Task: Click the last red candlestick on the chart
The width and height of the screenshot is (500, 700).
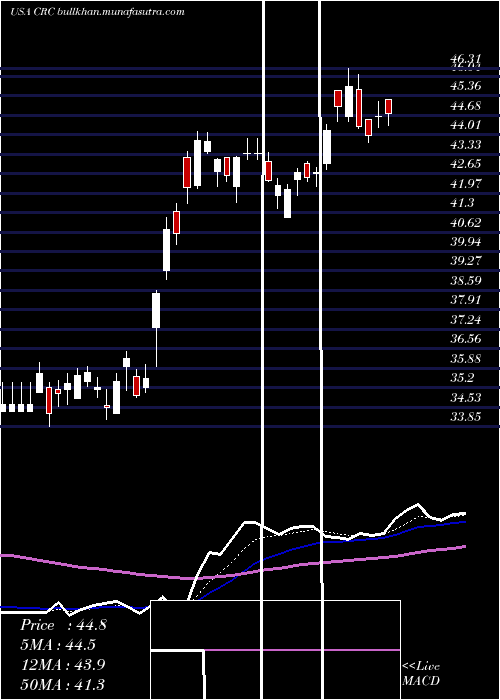Action: [x=388, y=106]
